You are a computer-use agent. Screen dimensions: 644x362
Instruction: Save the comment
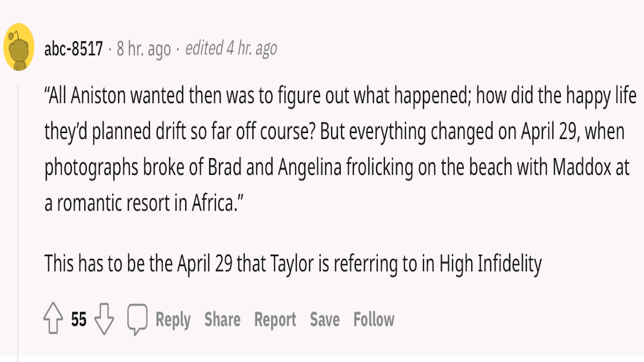tap(325, 320)
